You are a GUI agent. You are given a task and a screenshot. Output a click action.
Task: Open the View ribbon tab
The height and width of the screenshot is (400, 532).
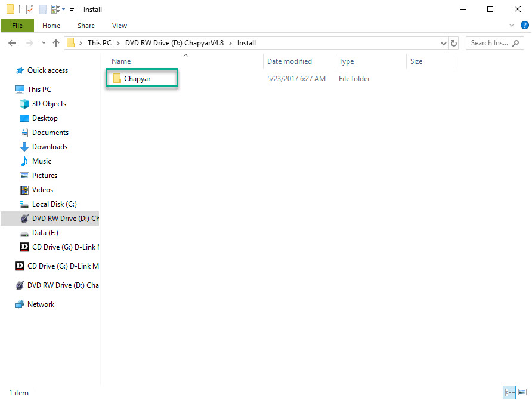coord(119,26)
